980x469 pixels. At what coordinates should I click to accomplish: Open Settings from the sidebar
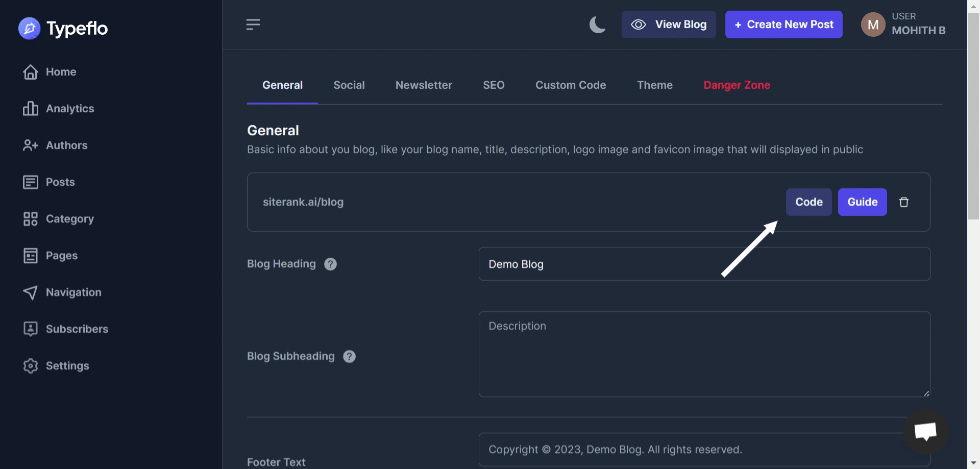[x=68, y=365]
